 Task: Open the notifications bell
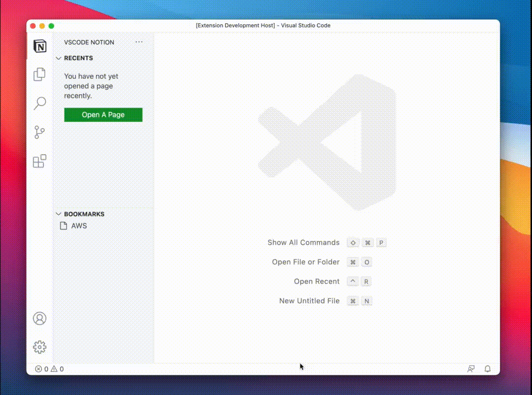click(487, 369)
